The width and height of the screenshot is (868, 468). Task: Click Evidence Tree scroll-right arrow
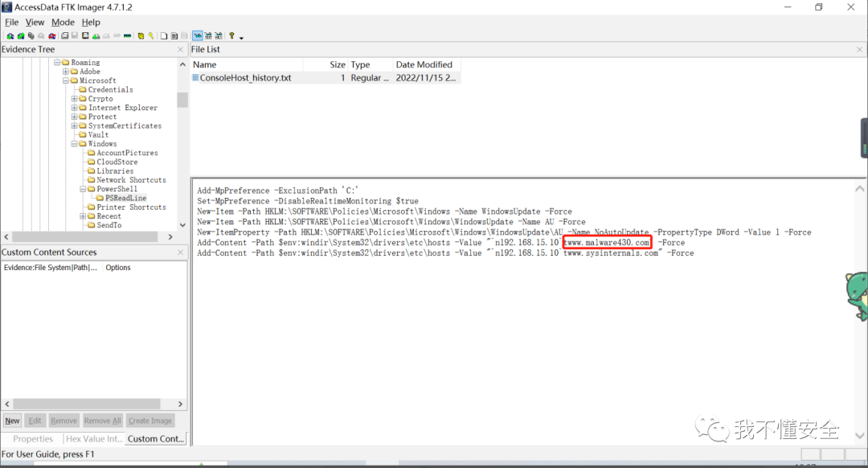(x=170, y=236)
